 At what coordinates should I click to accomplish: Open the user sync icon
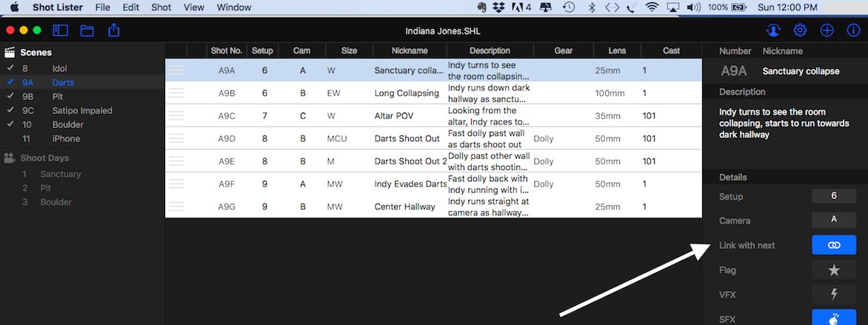773,30
